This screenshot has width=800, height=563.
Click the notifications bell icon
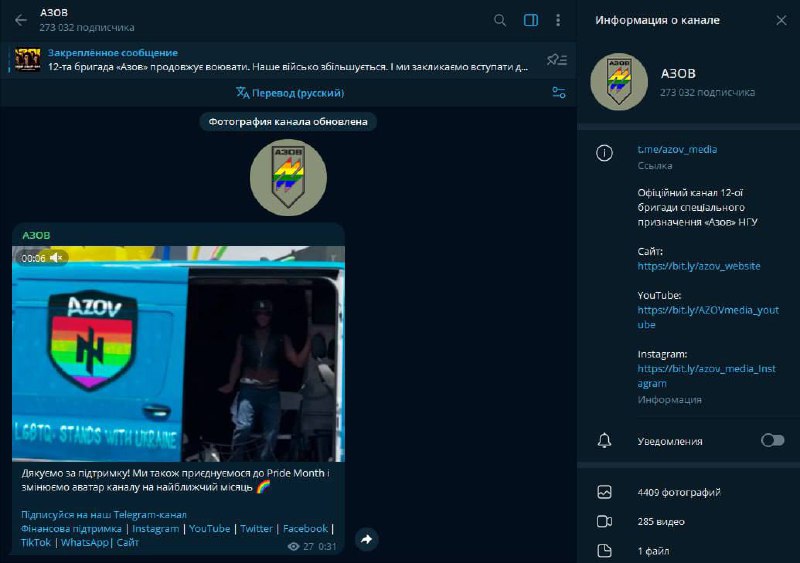[x=605, y=440]
